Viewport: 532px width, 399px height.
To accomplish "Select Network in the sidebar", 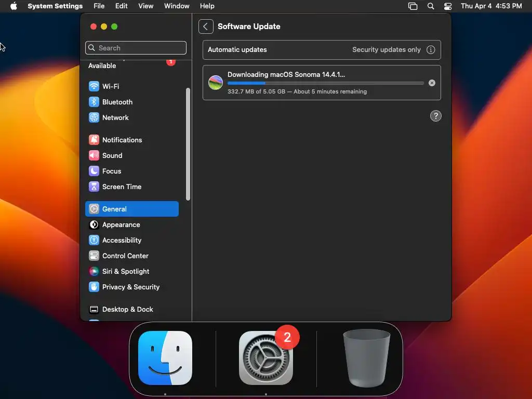I will point(131,117).
